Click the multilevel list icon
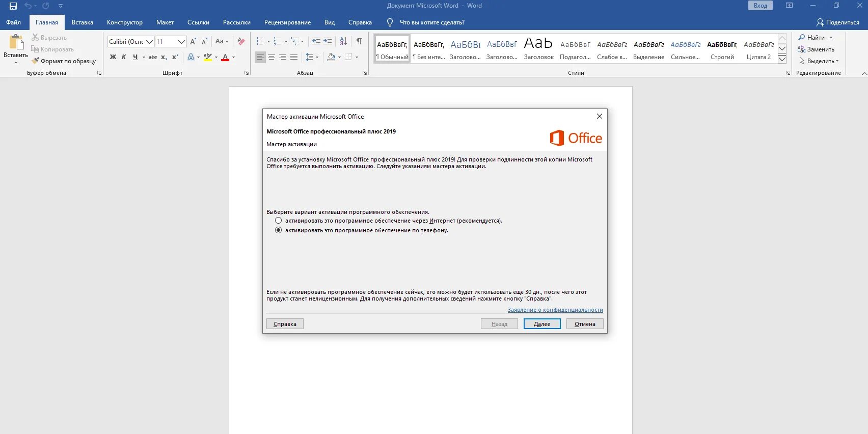Viewport: 868px width, 434px height. click(x=295, y=42)
